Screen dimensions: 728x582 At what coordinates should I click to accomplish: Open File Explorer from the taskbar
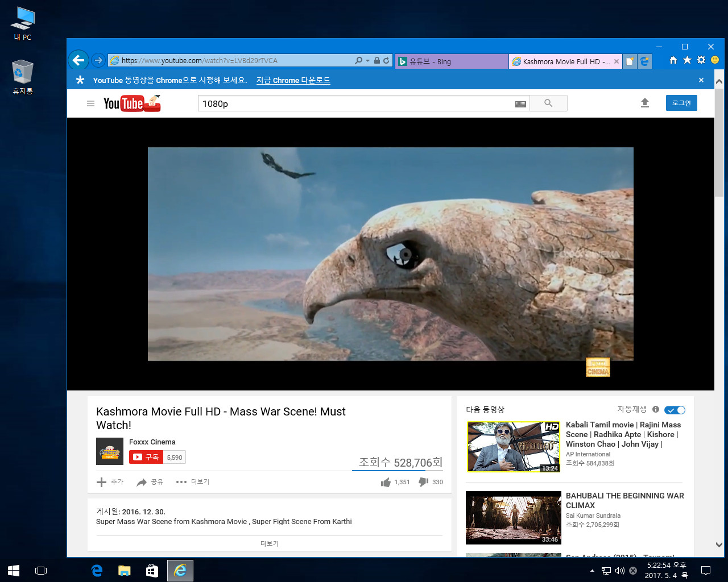point(124,570)
